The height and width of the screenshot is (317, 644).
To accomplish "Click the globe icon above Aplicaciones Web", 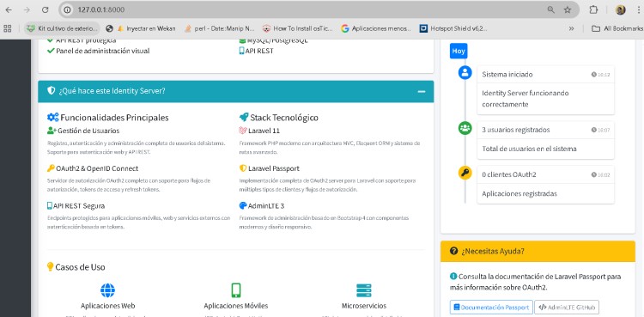I will pyautogui.click(x=107, y=290).
